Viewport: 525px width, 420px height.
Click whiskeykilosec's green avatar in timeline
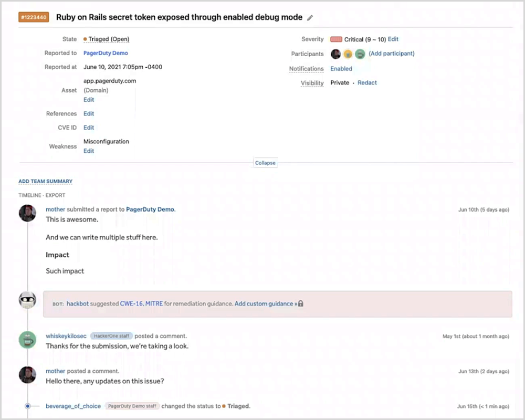pyautogui.click(x=27, y=340)
